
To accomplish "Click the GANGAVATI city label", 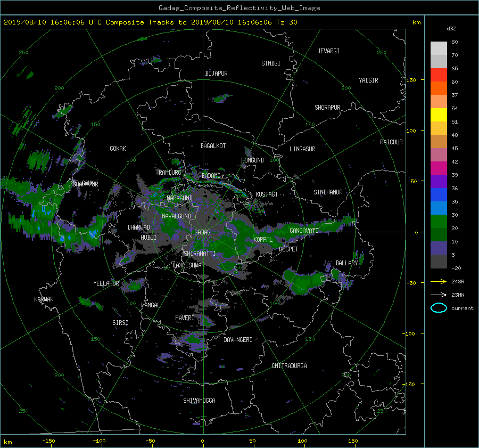I will point(304,231).
